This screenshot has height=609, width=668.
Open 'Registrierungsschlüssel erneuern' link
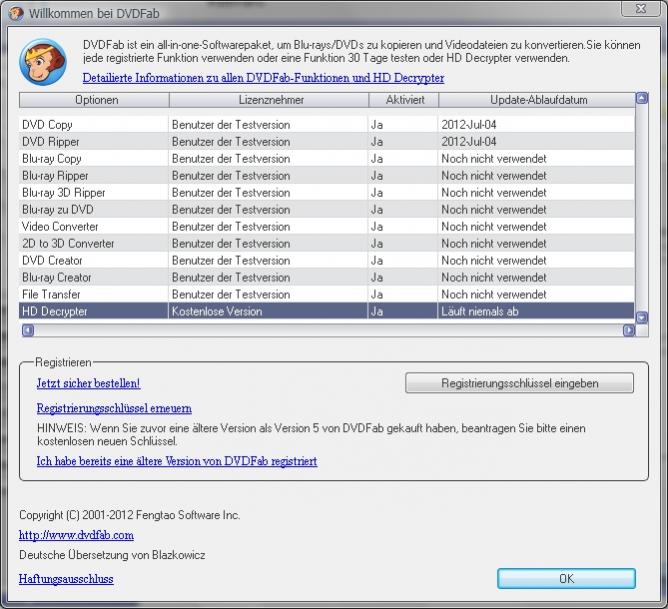[114, 408]
